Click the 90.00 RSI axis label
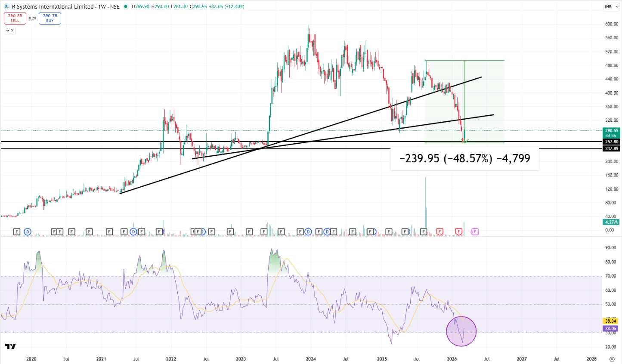The width and height of the screenshot is (622, 364). tap(610, 248)
